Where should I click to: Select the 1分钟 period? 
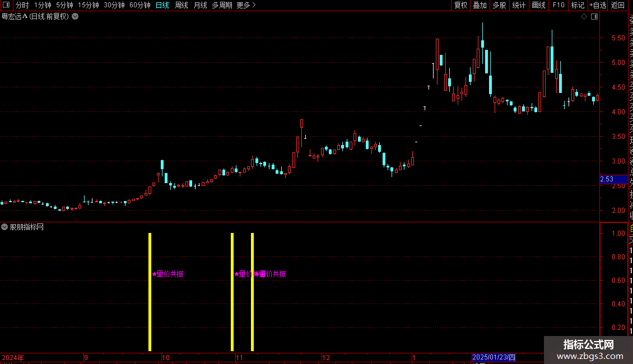coord(43,5)
